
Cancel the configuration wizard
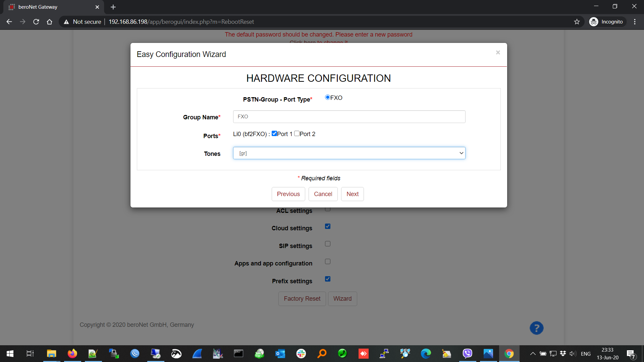pos(323,194)
